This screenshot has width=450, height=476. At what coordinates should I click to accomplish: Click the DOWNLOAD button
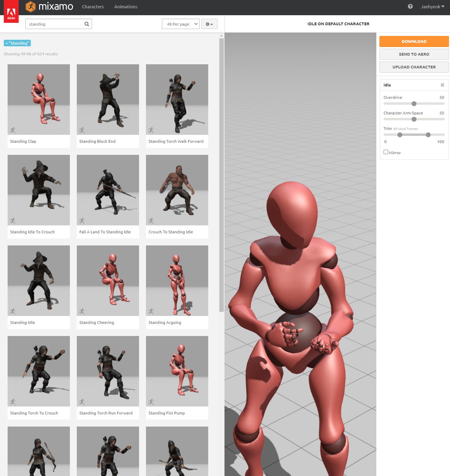(414, 41)
